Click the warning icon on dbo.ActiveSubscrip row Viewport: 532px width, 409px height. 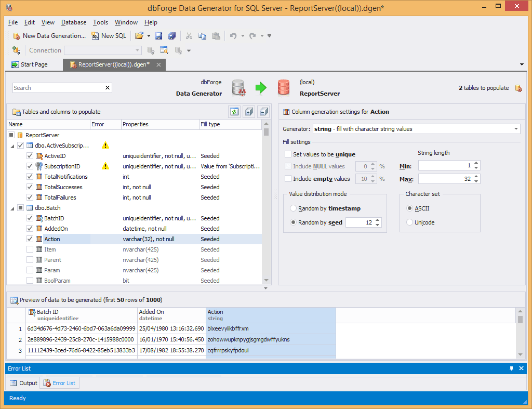pos(105,146)
